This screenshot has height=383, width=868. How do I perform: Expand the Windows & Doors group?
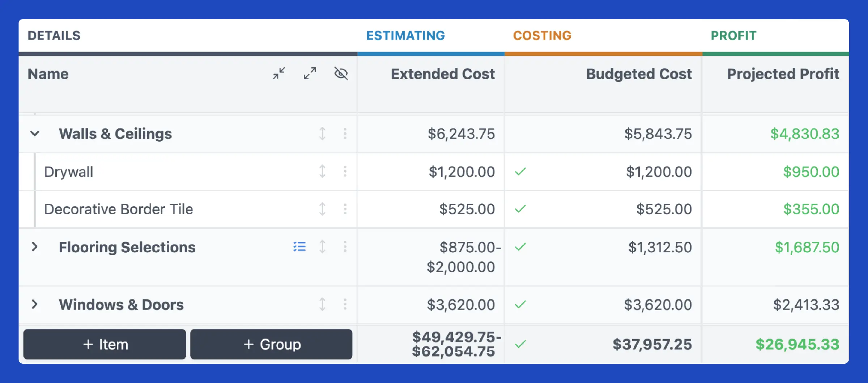pos(35,304)
